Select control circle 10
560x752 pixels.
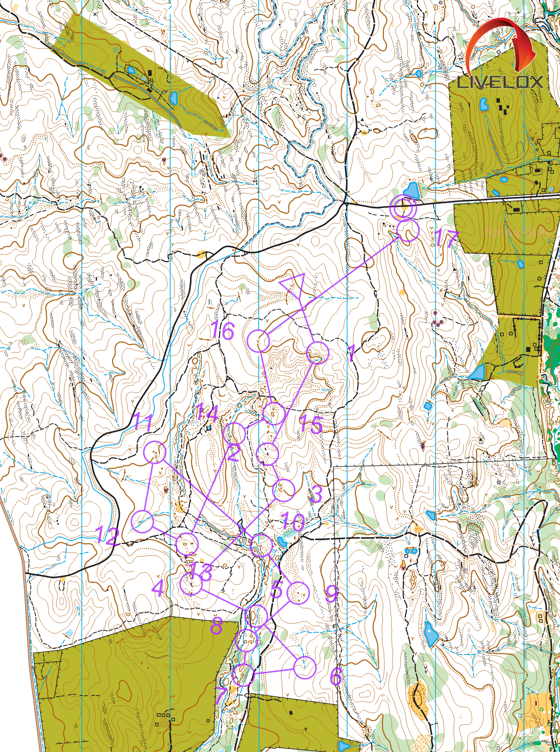261,546
